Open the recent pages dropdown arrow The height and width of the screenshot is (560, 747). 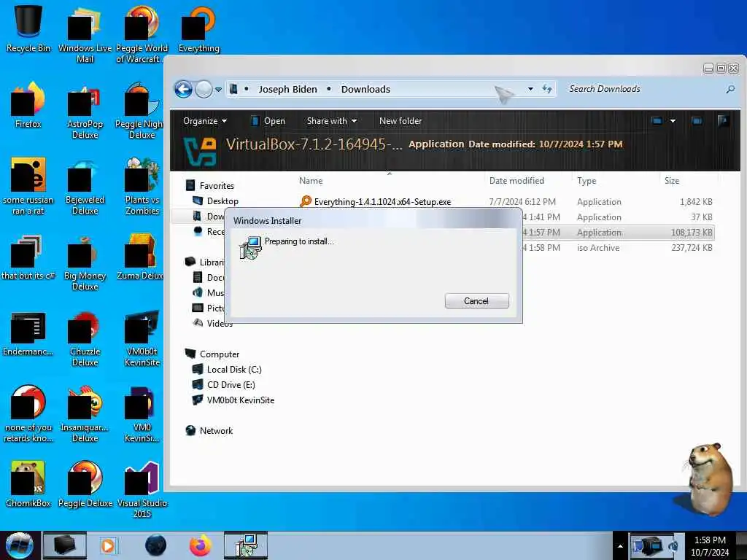[x=218, y=90]
